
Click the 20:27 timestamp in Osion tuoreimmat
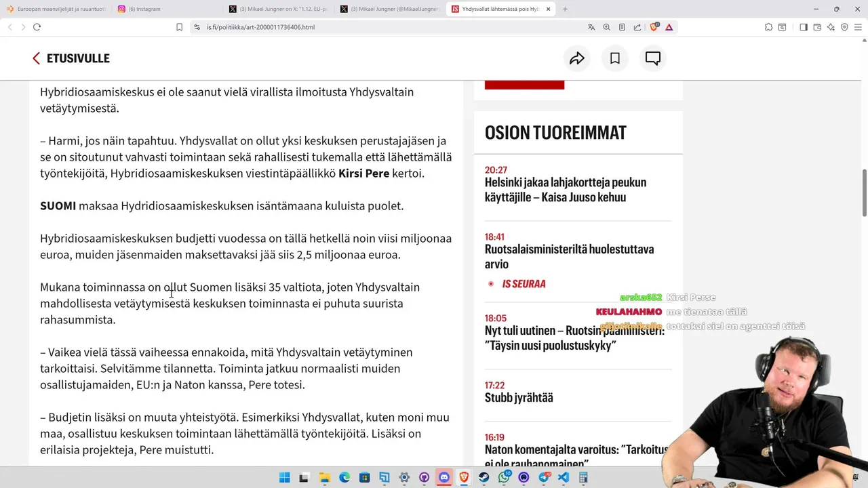pyautogui.click(x=496, y=170)
